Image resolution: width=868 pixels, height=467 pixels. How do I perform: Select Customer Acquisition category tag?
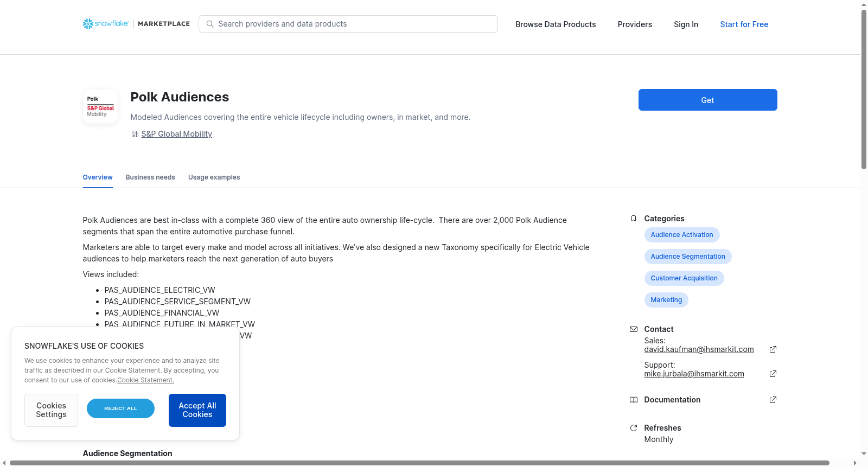click(684, 278)
